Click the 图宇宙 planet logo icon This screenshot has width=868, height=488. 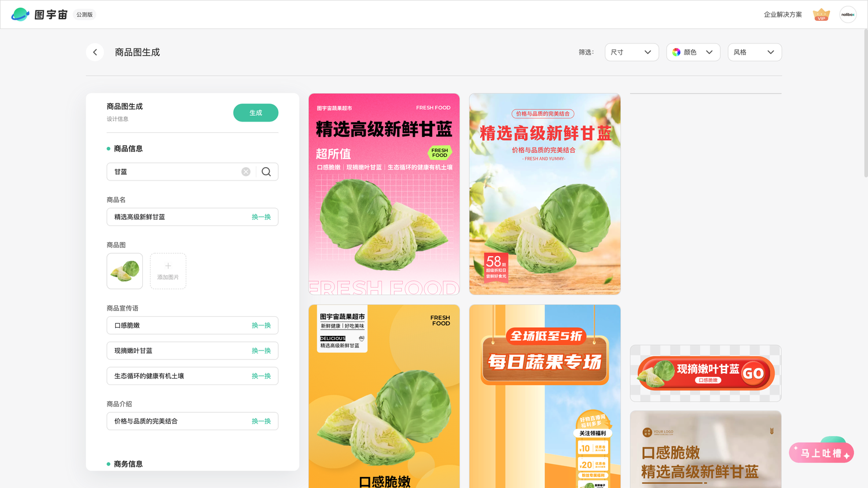(20, 14)
